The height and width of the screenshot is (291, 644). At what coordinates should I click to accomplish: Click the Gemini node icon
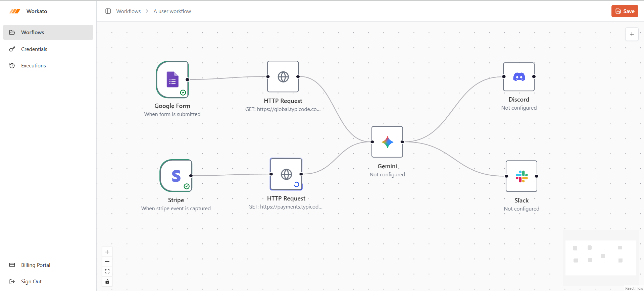point(387,142)
